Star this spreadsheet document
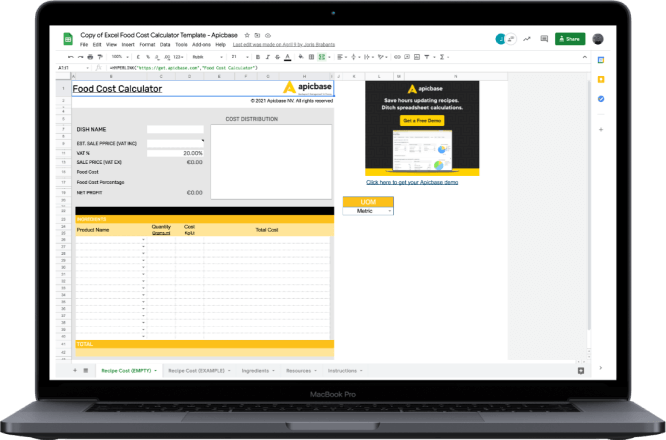 point(247,35)
